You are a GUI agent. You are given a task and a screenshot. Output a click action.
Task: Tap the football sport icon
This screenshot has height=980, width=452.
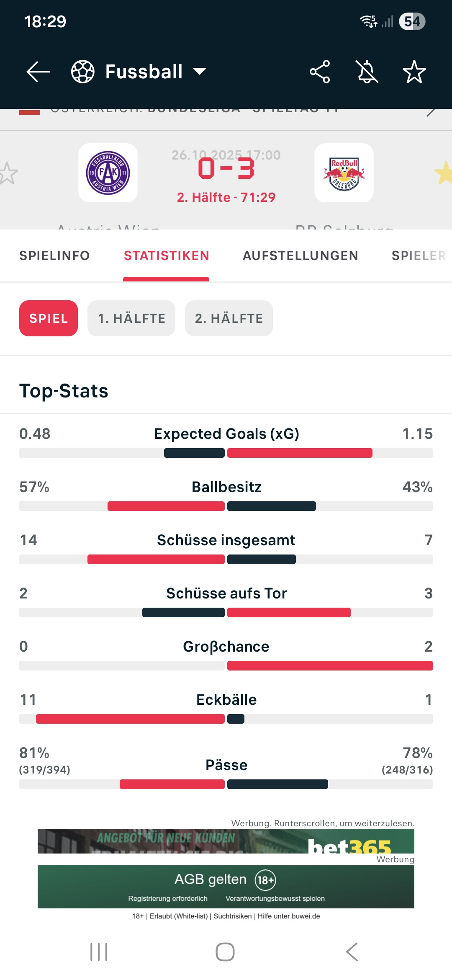coord(83,72)
